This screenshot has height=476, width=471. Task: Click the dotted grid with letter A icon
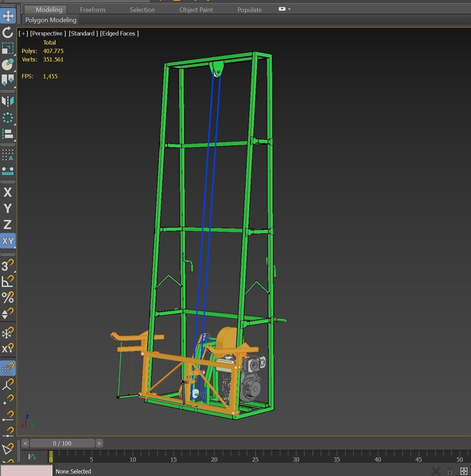(x=8, y=155)
